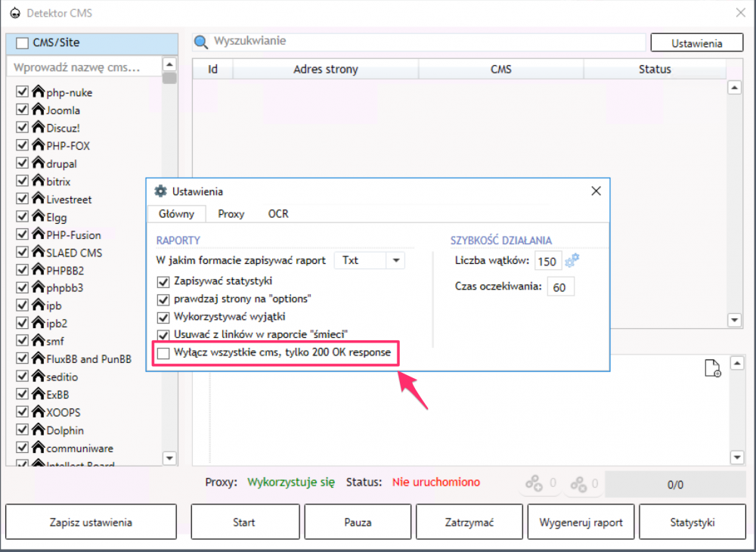Click CMS list scrollbar down arrow
756x552 pixels.
(x=169, y=458)
